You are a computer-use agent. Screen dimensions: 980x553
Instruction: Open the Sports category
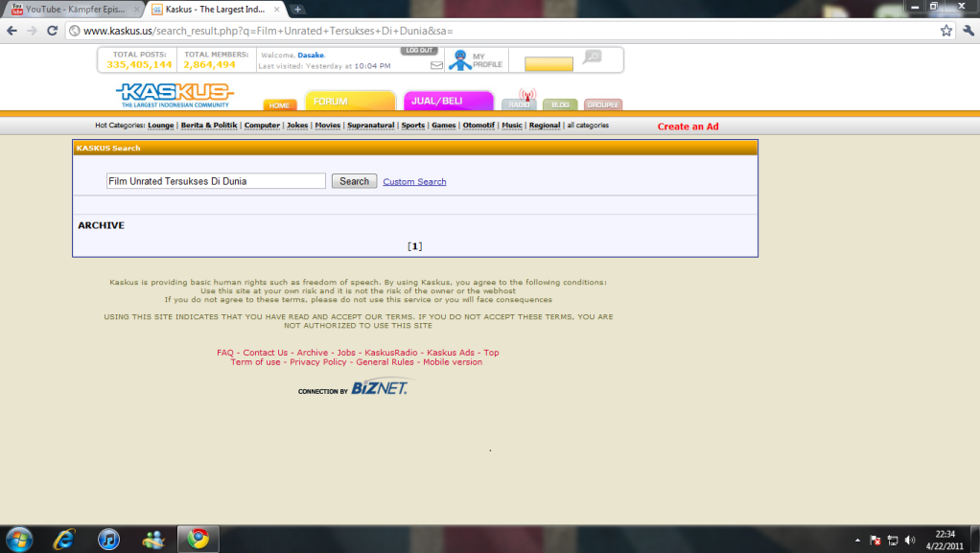(413, 125)
